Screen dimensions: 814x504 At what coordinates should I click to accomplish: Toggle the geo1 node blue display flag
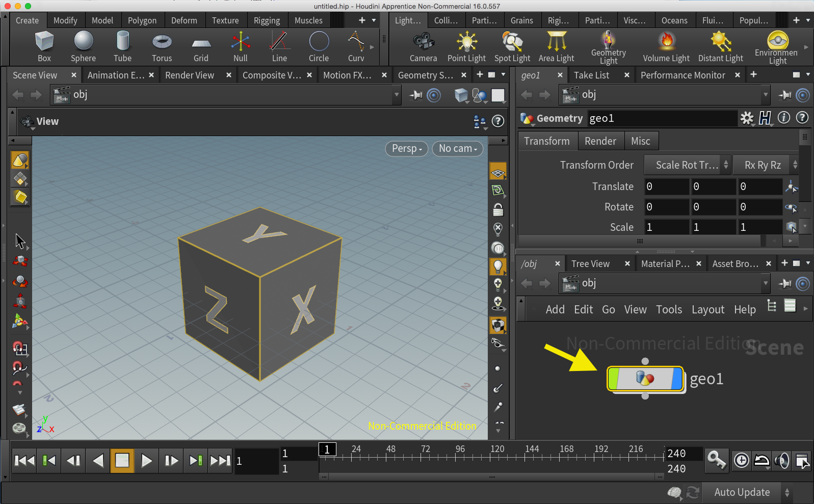pyautogui.click(x=677, y=379)
